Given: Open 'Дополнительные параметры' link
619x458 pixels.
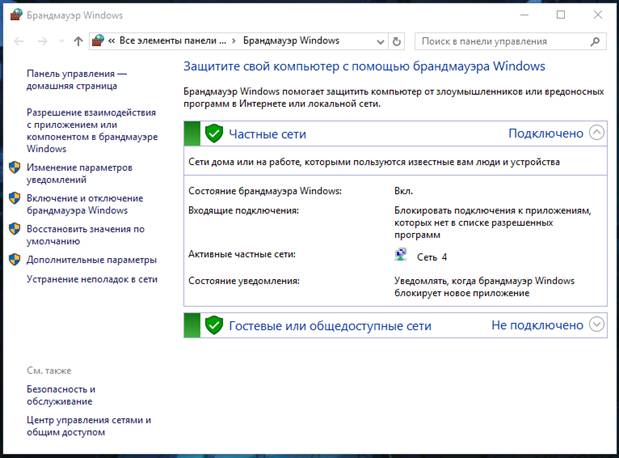Looking at the screenshot, I should pos(92,260).
